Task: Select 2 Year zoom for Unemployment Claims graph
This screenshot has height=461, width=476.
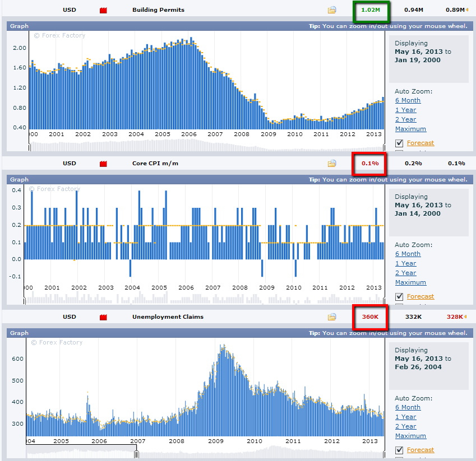Action: pos(405,426)
